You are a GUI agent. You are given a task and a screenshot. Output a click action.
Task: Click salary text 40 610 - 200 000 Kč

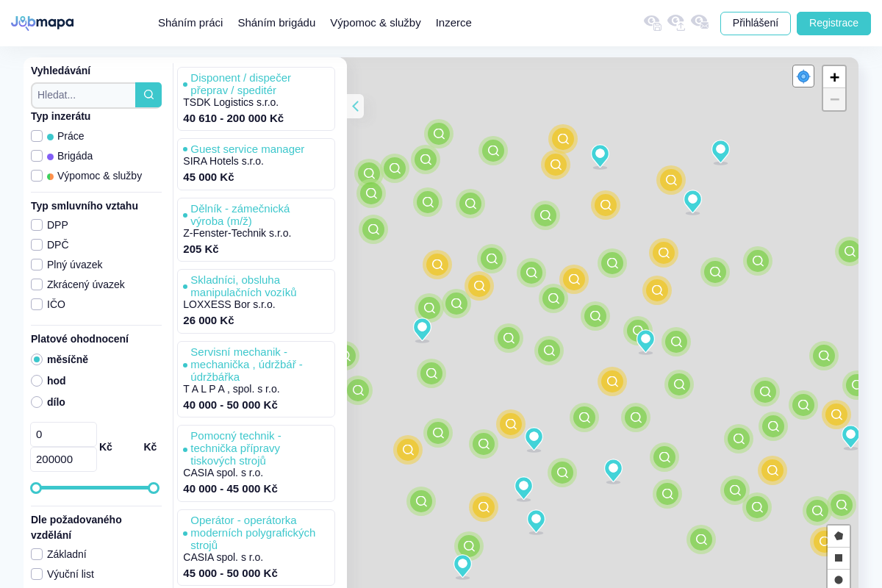point(233,118)
